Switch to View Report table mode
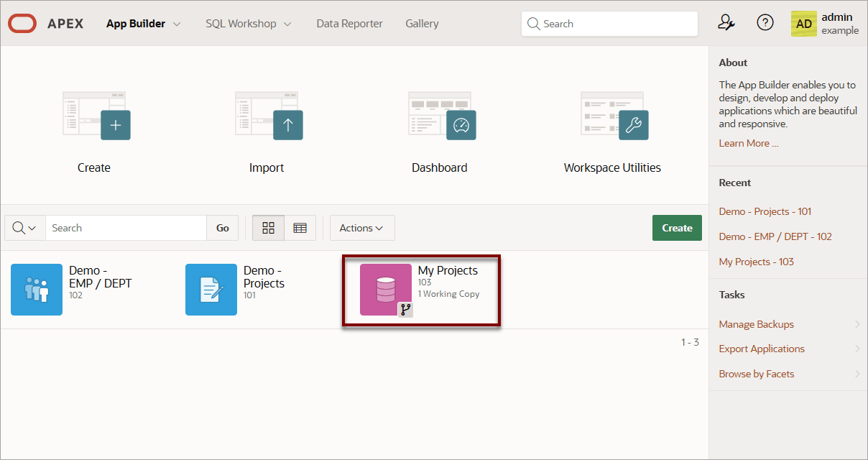The image size is (868, 460). (x=300, y=228)
